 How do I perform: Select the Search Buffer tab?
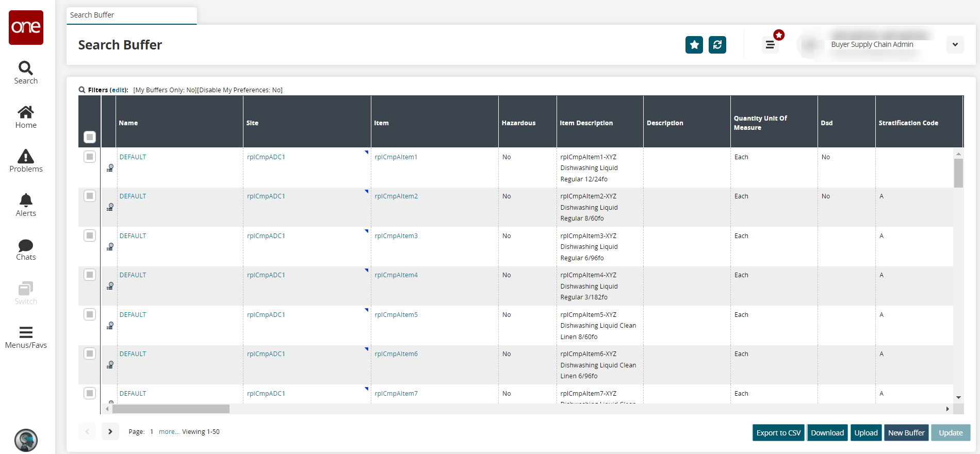click(x=132, y=15)
